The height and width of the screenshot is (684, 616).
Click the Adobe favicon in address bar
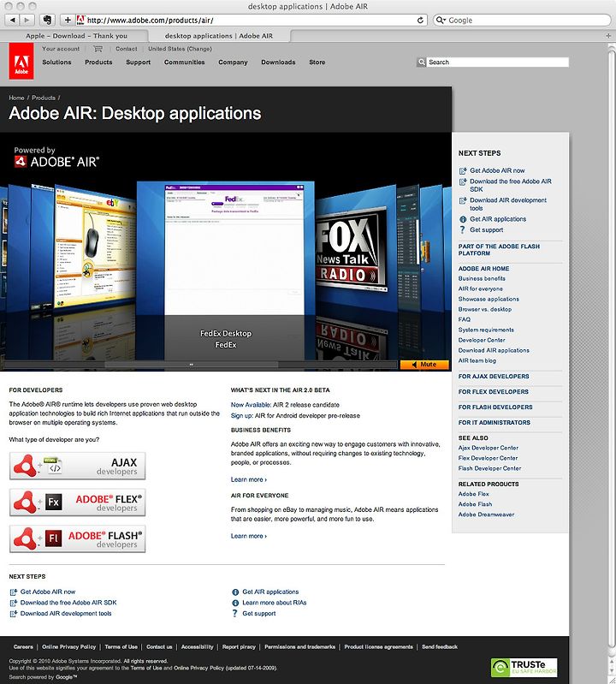(x=80, y=20)
